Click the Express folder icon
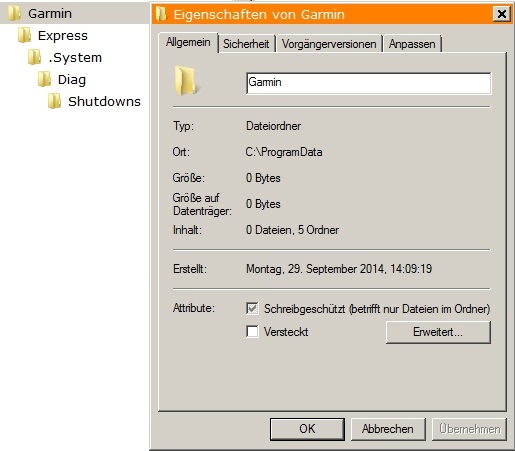 (24, 35)
